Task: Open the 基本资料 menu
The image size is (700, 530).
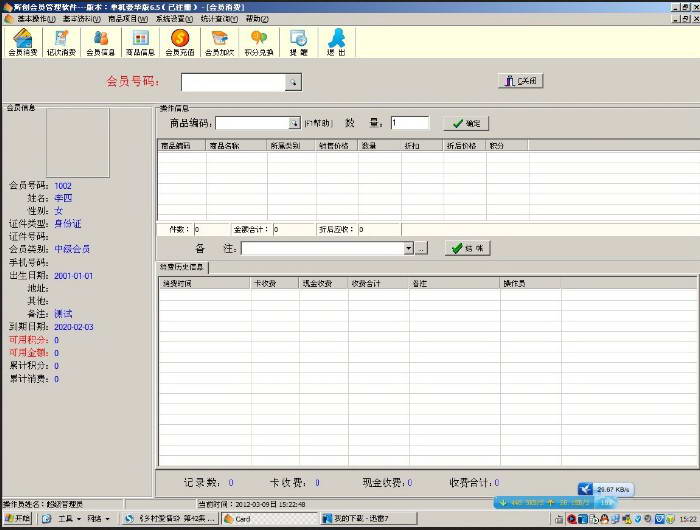Action: pyautogui.click(x=81, y=19)
